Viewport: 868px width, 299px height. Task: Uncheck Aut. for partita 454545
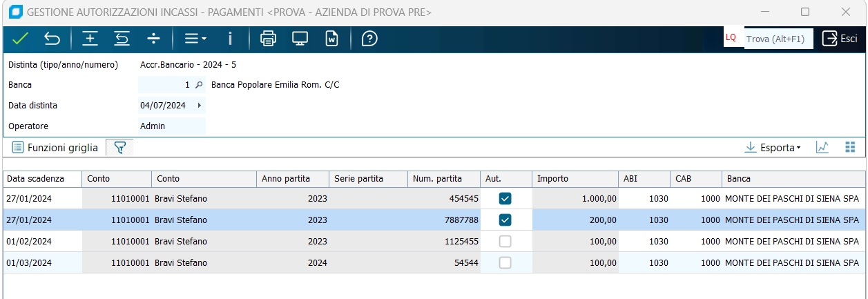pos(505,199)
